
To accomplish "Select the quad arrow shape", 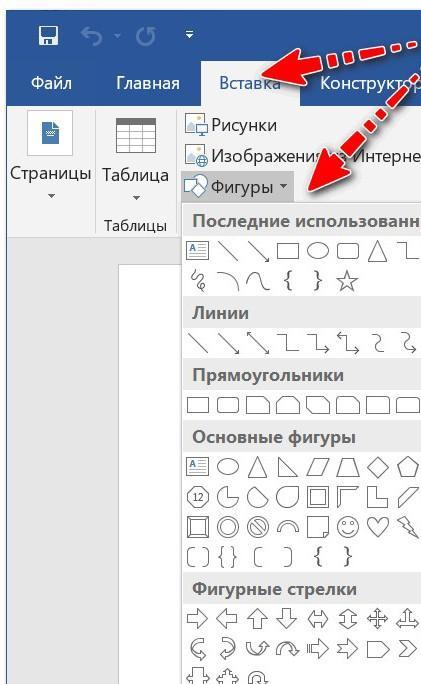I will point(377,619).
